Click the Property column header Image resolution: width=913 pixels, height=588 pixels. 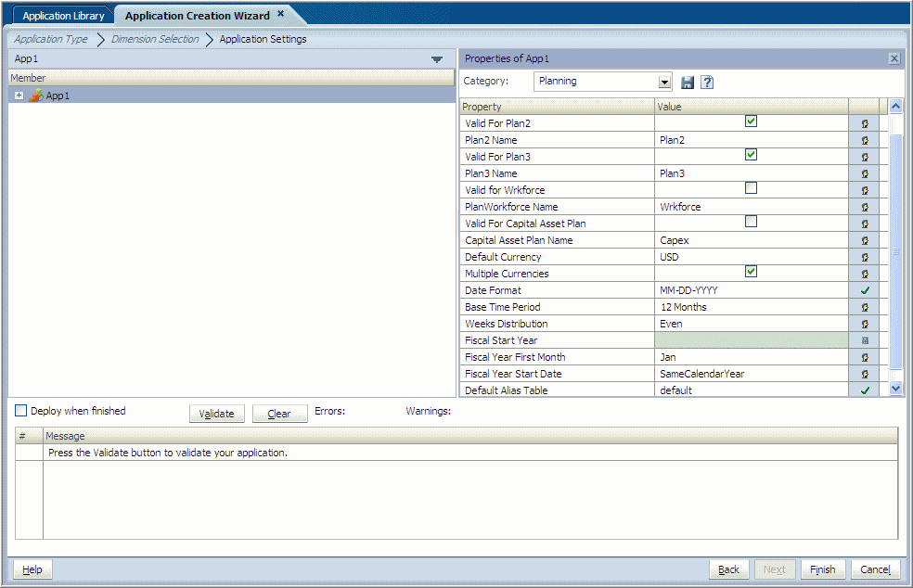coord(557,107)
